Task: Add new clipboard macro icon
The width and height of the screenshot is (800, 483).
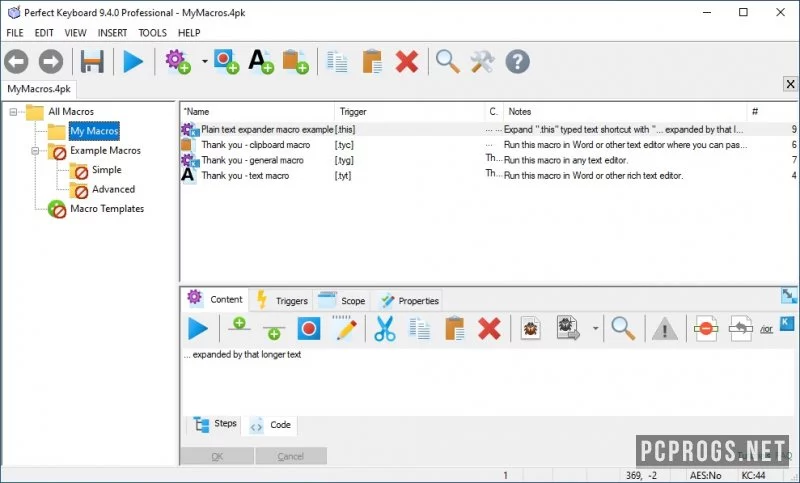Action: pyautogui.click(x=295, y=62)
